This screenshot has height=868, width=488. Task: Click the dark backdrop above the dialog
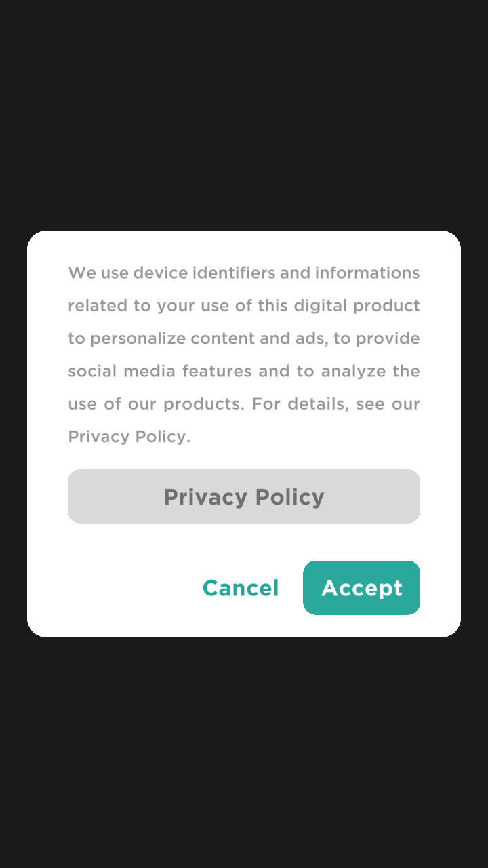coord(244,115)
